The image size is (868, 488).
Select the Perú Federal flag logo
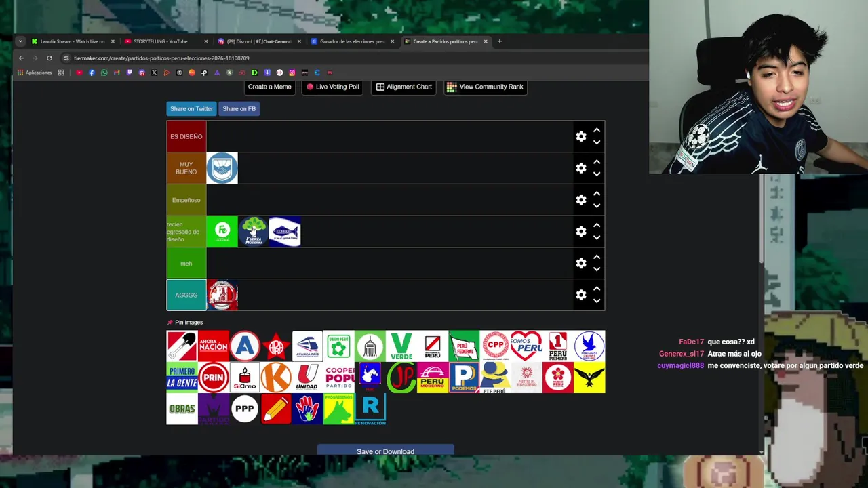464,346
